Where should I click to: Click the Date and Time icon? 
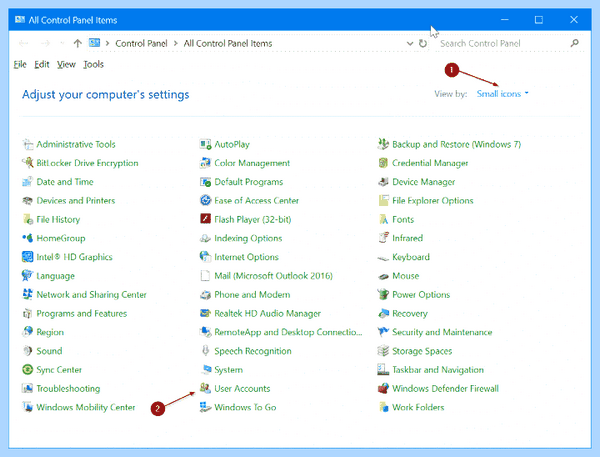click(x=28, y=182)
